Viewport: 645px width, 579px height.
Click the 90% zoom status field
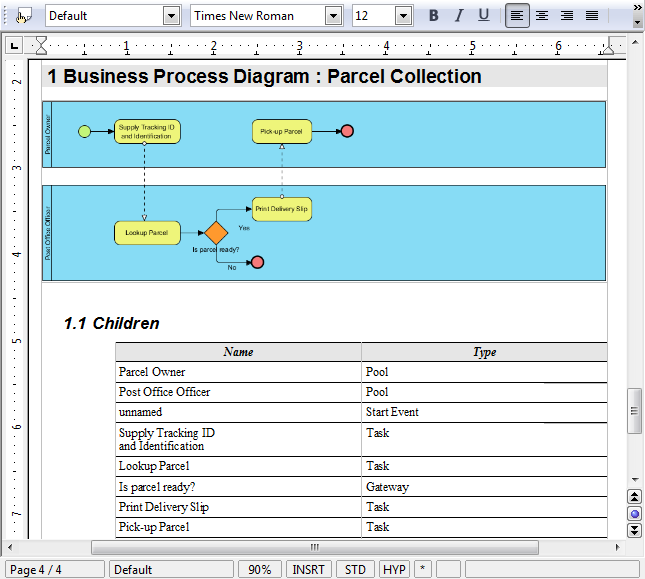[x=260, y=570]
